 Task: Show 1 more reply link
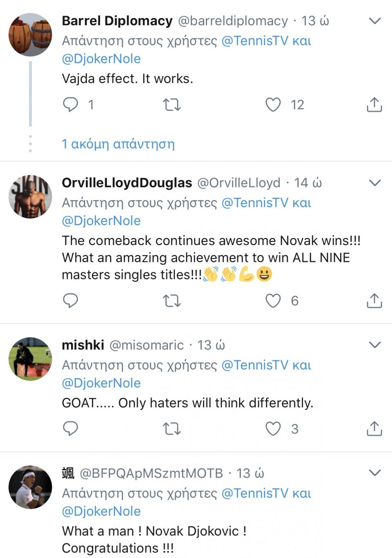coord(118,144)
